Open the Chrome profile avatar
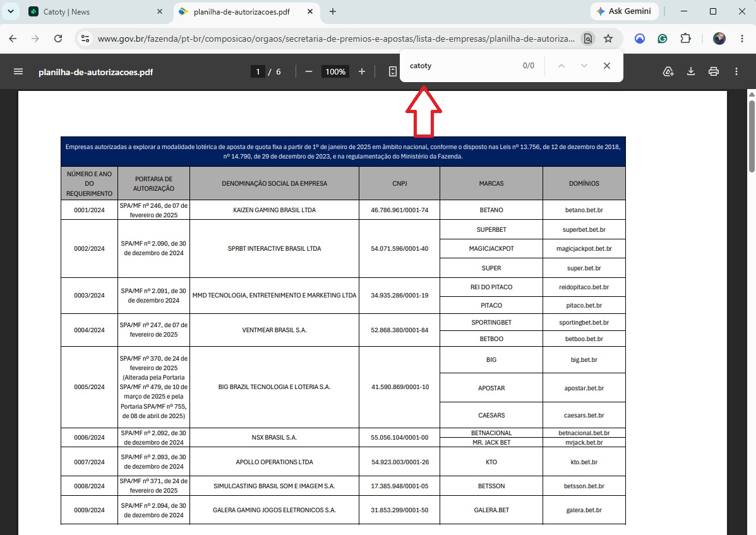 pos(719,39)
